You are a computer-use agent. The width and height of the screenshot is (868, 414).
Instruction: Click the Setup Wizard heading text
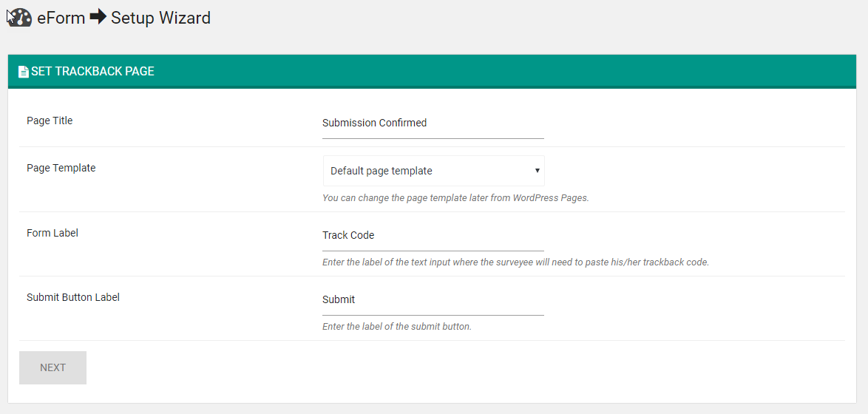click(x=160, y=18)
